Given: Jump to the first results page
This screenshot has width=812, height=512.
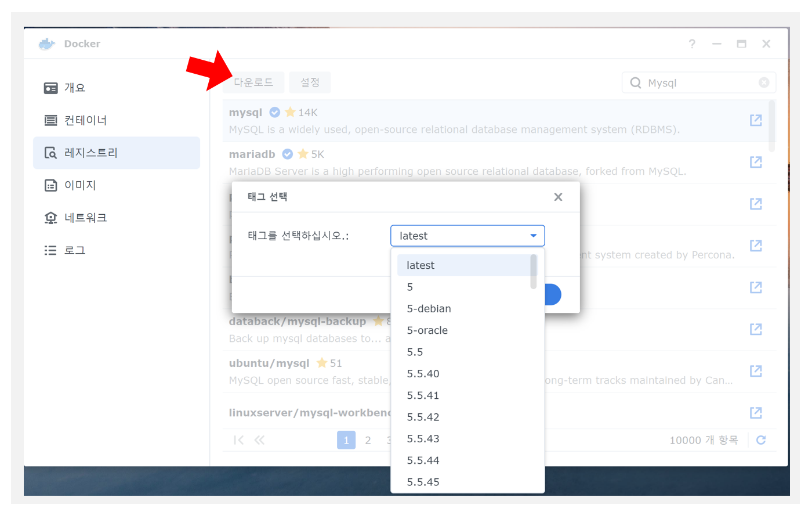Looking at the screenshot, I should (238, 440).
